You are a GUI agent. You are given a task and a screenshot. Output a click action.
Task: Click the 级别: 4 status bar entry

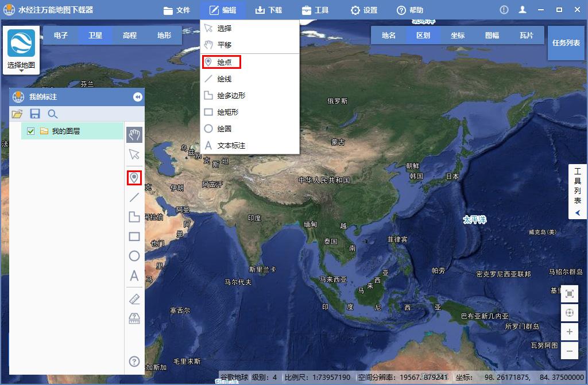tap(264, 377)
